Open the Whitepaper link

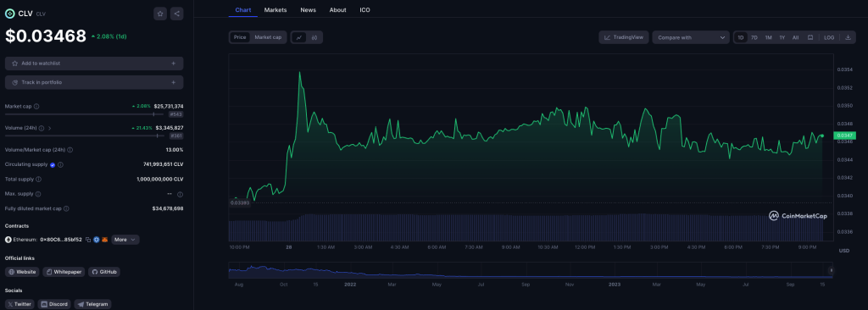[64, 272]
